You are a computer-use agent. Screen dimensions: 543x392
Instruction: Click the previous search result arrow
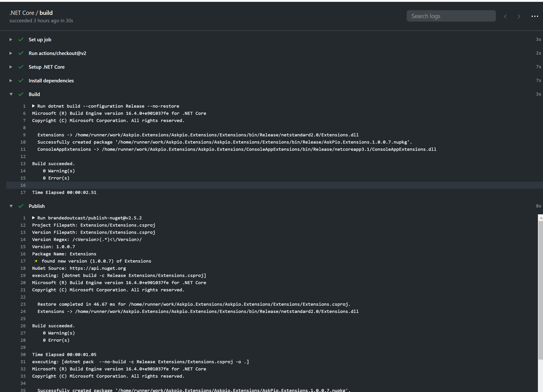[x=505, y=16]
